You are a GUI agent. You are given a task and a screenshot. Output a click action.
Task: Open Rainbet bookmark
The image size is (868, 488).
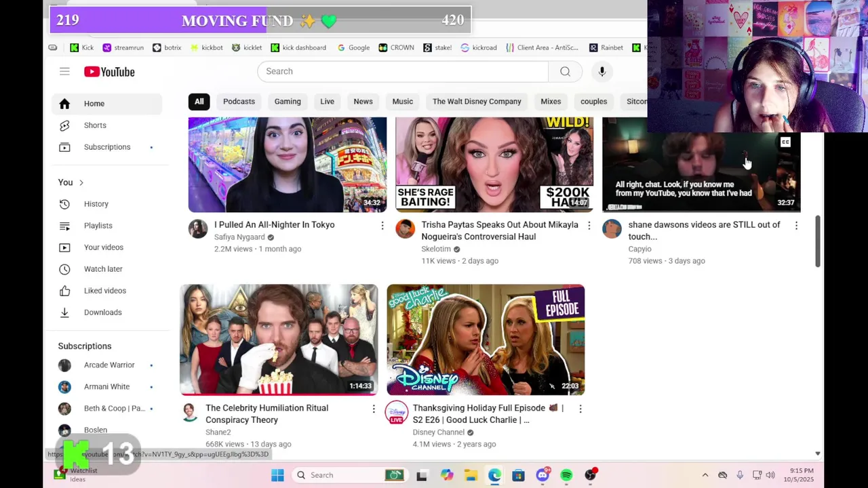coord(606,47)
